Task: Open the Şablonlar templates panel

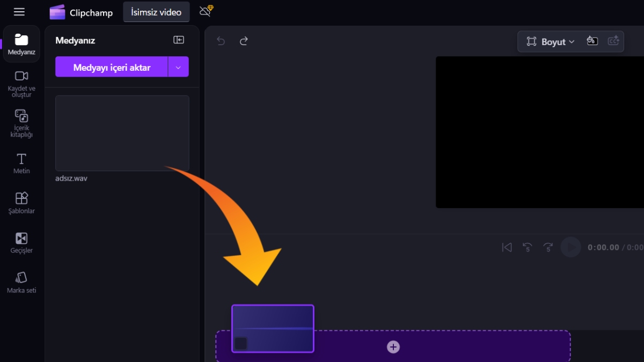Action: click(x=21, y=203)
